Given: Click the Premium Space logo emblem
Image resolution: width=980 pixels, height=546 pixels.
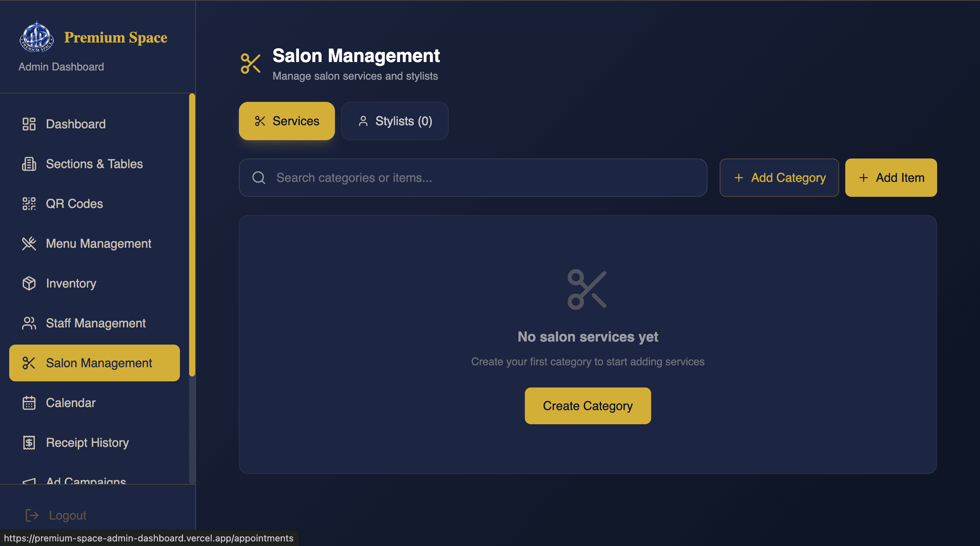Looking at the screenshot, I should [36, 37].
